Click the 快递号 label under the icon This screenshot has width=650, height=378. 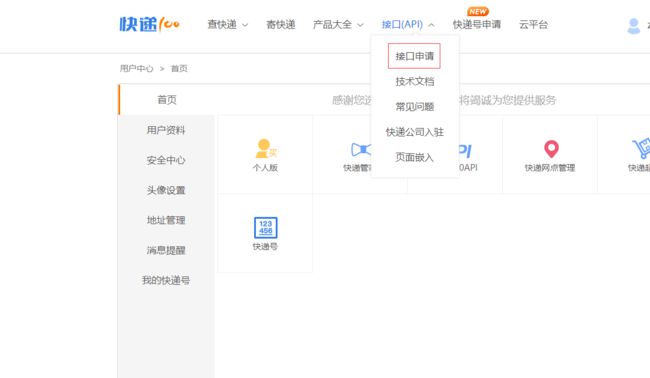tap(265, 246)
